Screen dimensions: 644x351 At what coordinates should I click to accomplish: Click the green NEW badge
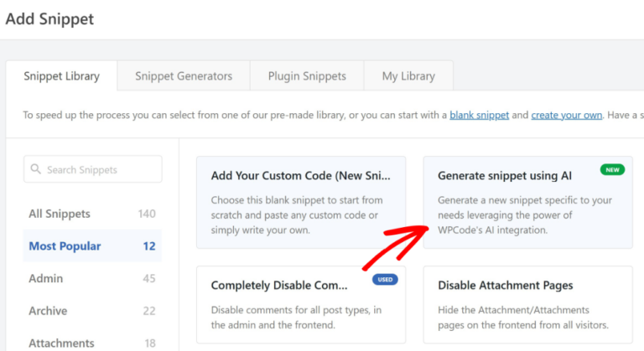pos(612,169)
